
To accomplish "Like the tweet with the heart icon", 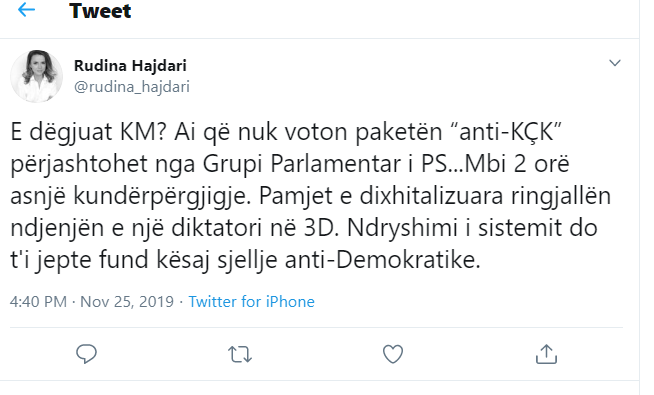I will [393, 354].
